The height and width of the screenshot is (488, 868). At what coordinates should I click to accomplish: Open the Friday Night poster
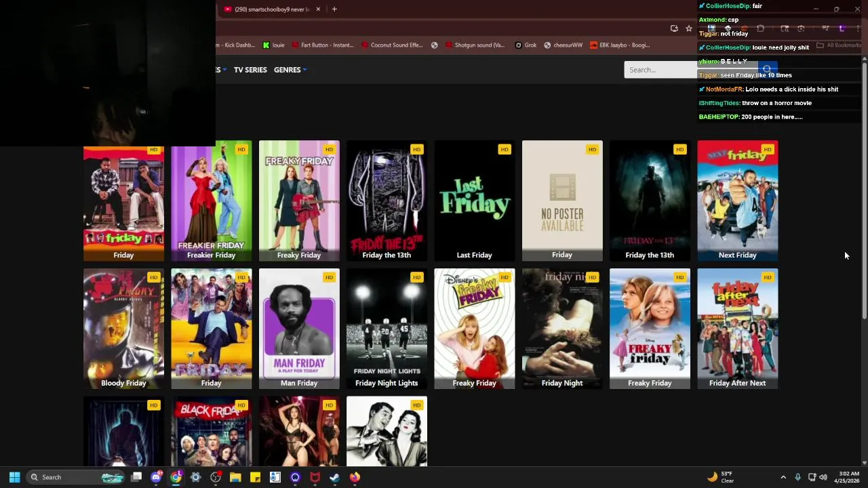click(562, 329)
